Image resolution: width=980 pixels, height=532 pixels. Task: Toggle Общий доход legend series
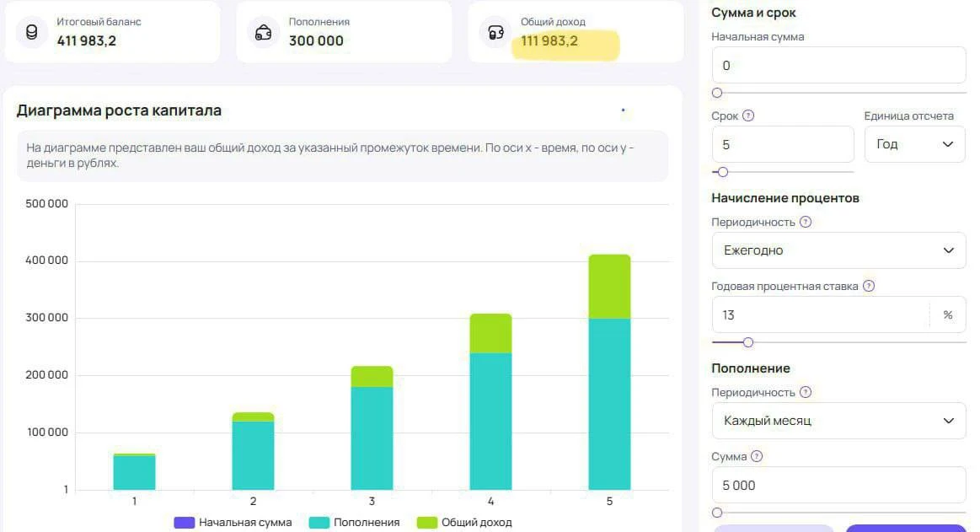[x=464, y=523]
